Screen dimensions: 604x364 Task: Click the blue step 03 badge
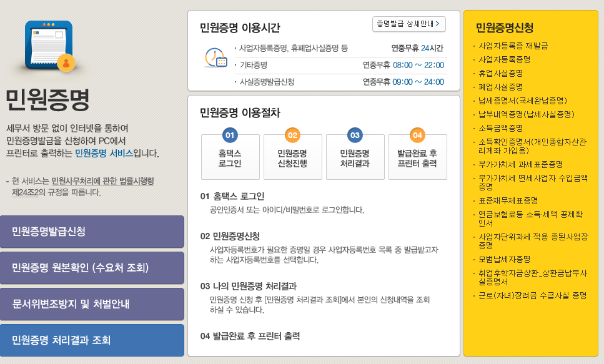[355, 135]
